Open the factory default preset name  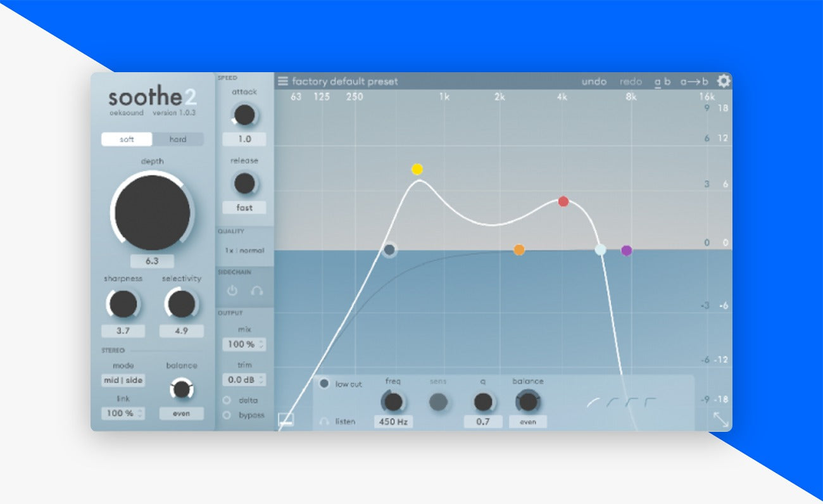pos(345,82)
